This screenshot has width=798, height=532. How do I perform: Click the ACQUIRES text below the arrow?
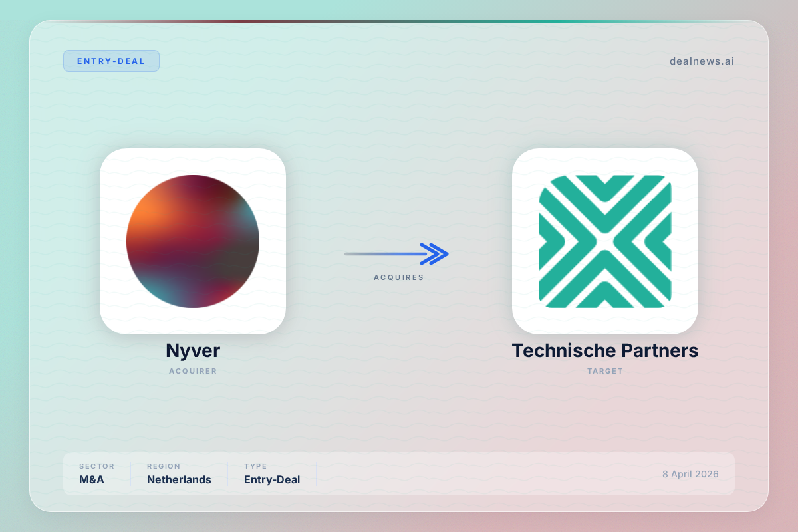398,277
